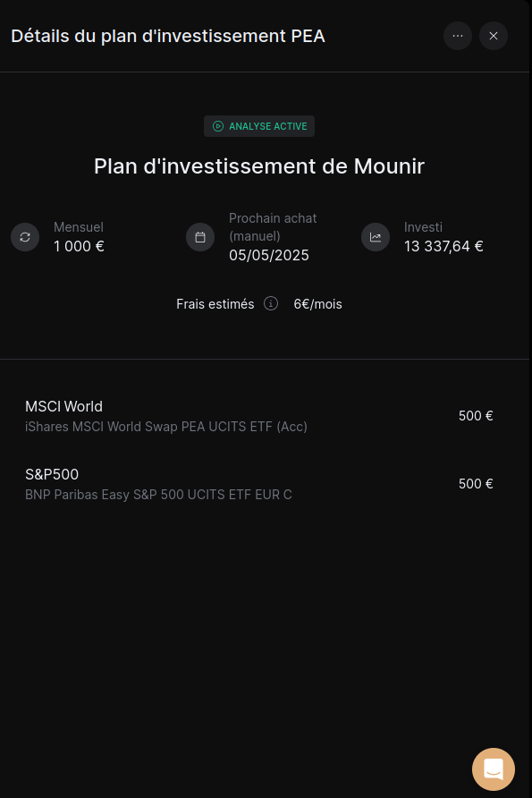Click the invested total 13 337,64 €
Viewport: 532px width, 798px height.
(x=443, y=246)
